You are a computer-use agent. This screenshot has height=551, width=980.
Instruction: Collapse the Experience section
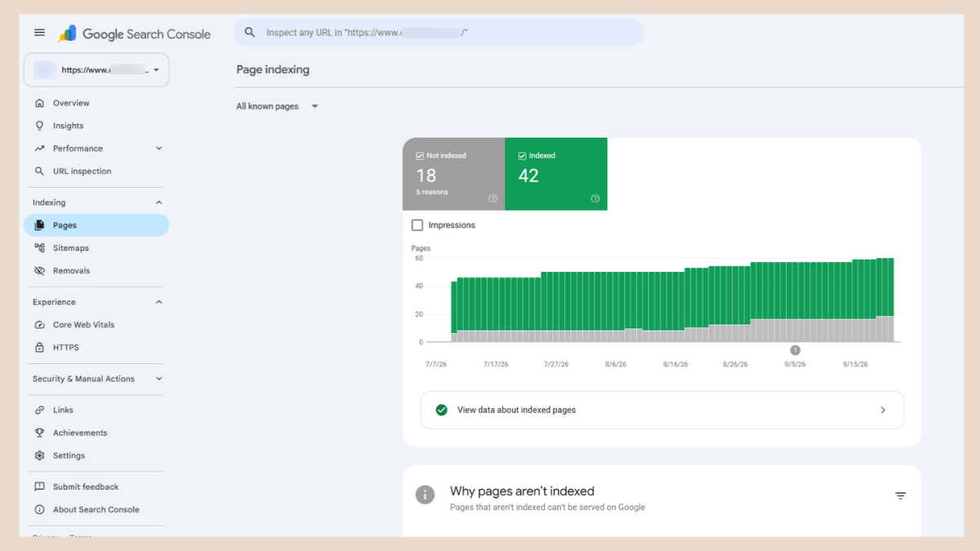158,302
